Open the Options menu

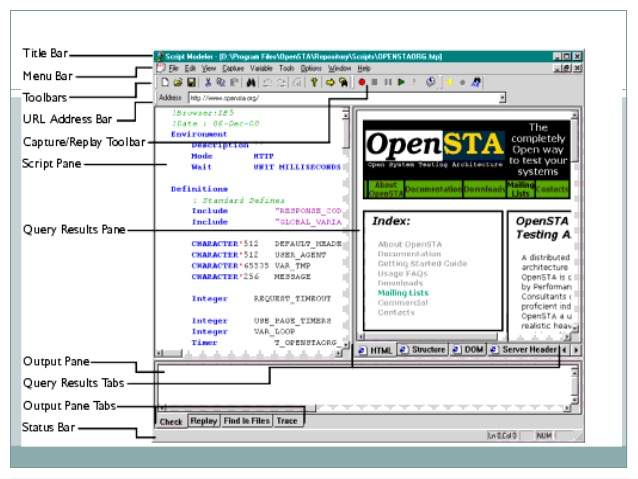(311, 68)
